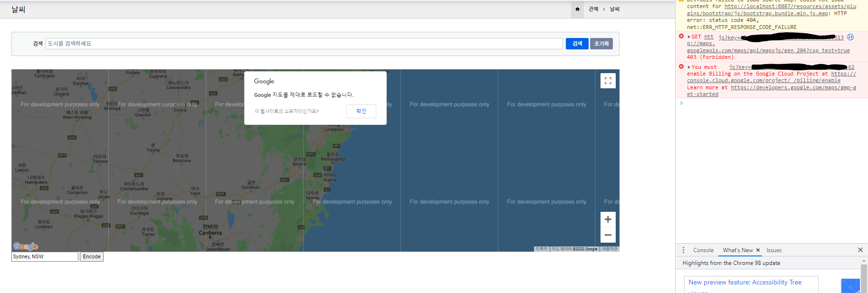Click the What's New panel scrollbar up arrow
Screen dimensions: 868x293
click(x=864, y=261)
